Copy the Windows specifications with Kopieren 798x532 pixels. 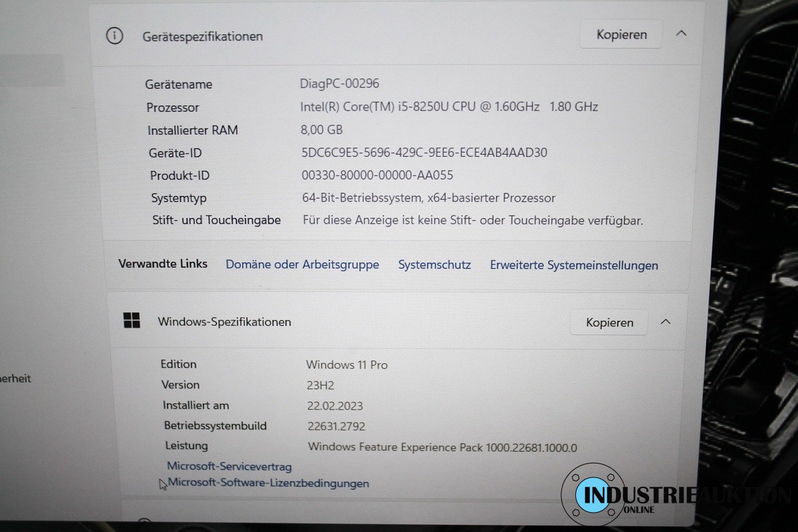609,323
